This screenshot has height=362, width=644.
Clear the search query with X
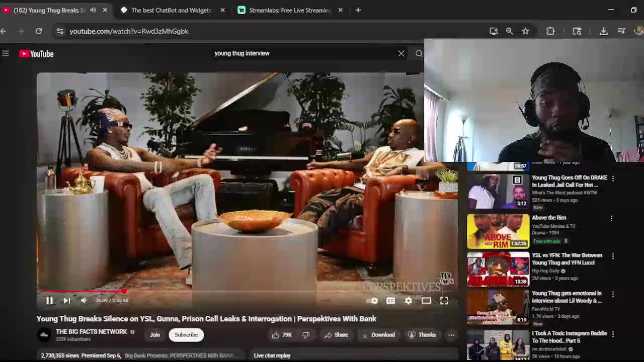pyautogui.click(x=401, y=53)
